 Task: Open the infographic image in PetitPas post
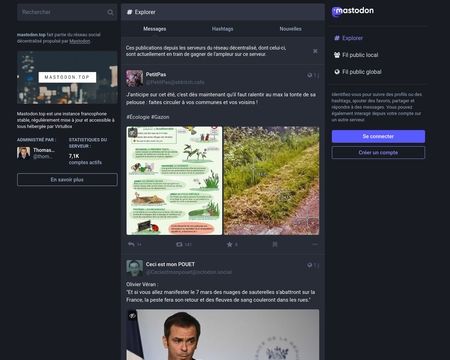(x=174, y=181)
